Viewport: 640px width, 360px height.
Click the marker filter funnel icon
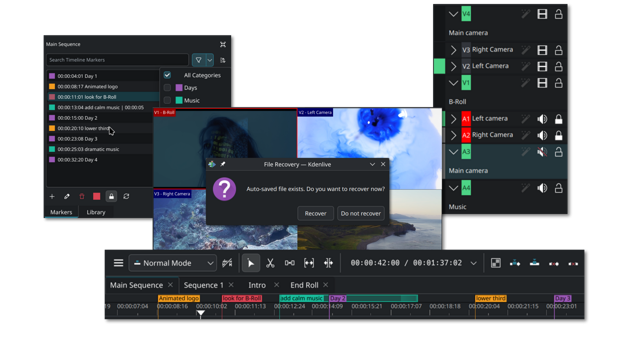198,60
